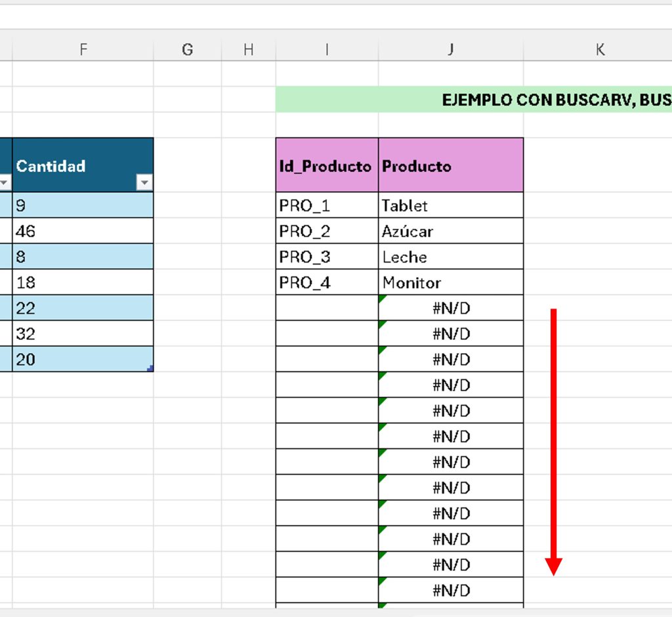Select the first #N/D cell below Monitor
The image size is (672, 617).
[x=450, y=308]
